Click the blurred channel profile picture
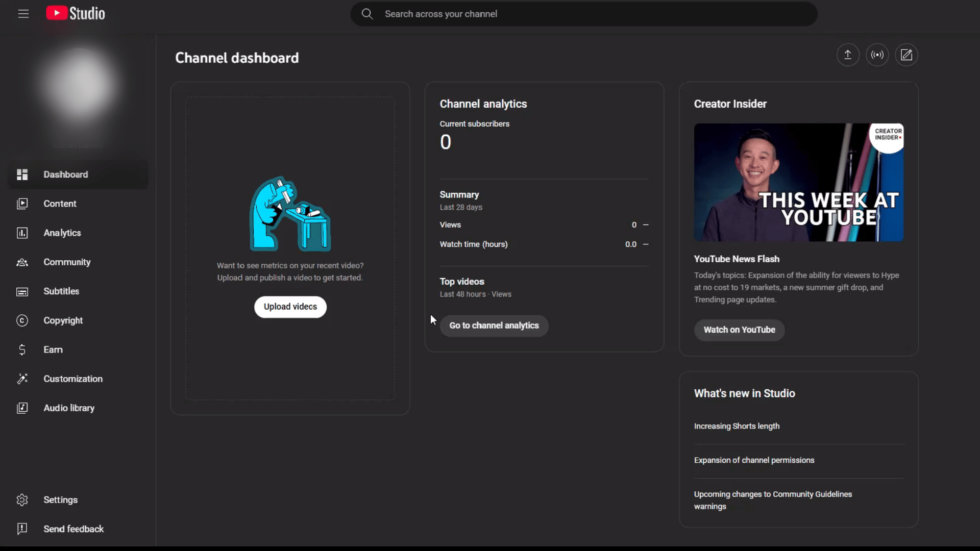The height and width of the screenshot is (551, 980). point(79,87)
